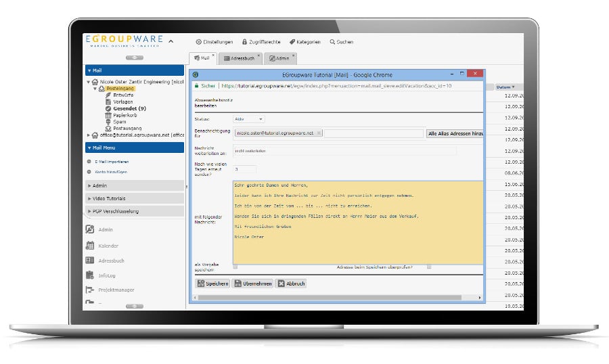Viewport: 609px width, 364px height.
Task: Open the Admin app from sidebar list
Action: coord(99,229)
